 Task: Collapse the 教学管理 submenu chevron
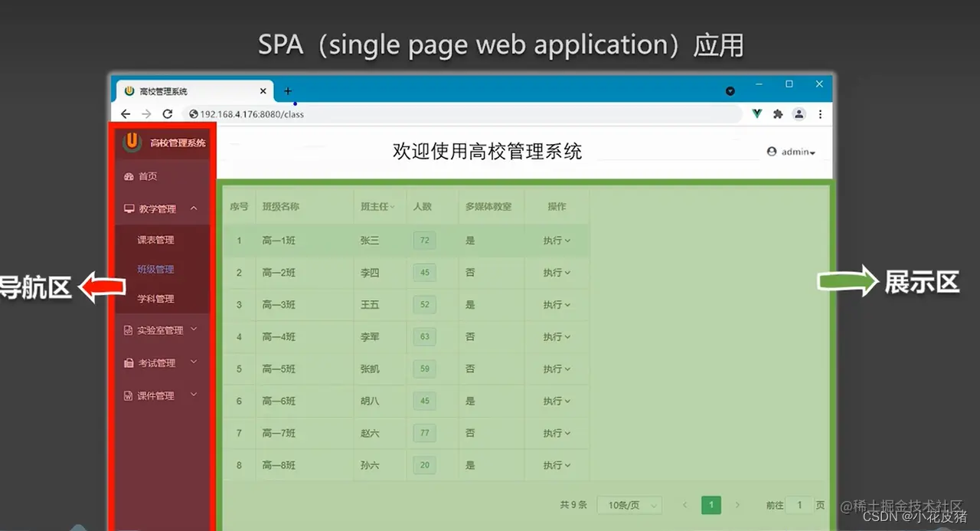click(194, 208)
